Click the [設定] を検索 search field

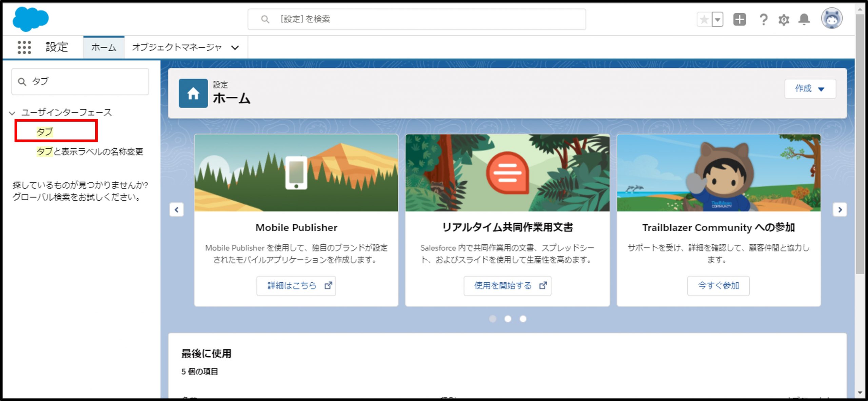[416, 19]
